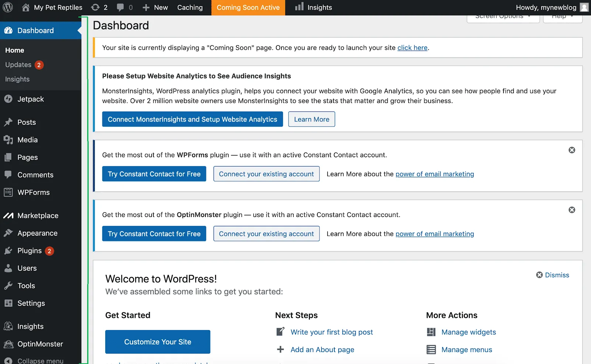The width and height of the screenshot is (591, 364).
Task: Click the OptinMonster icon in sidebar
Action: (x=8, y=344)
